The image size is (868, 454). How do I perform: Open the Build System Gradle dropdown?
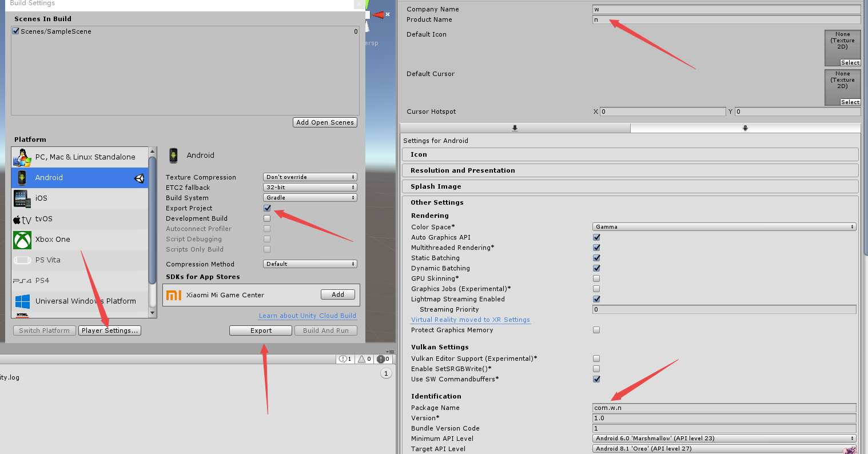coord(310,198)
